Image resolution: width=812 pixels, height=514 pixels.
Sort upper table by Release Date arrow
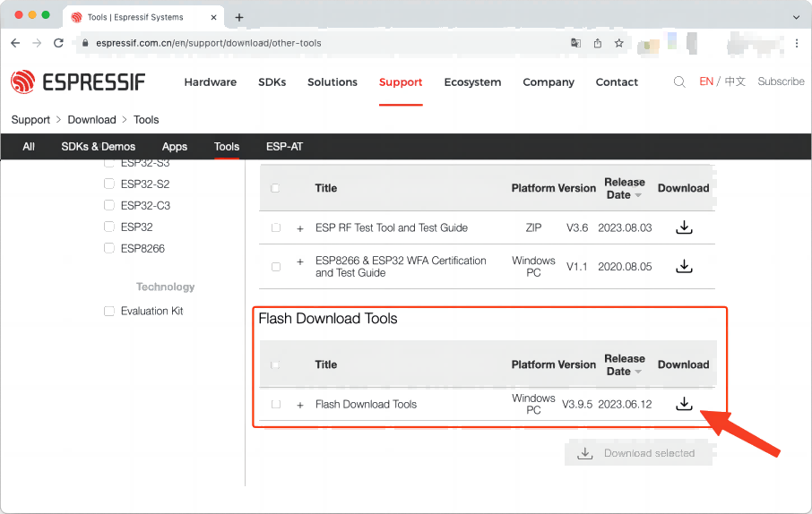click(638, 196)
